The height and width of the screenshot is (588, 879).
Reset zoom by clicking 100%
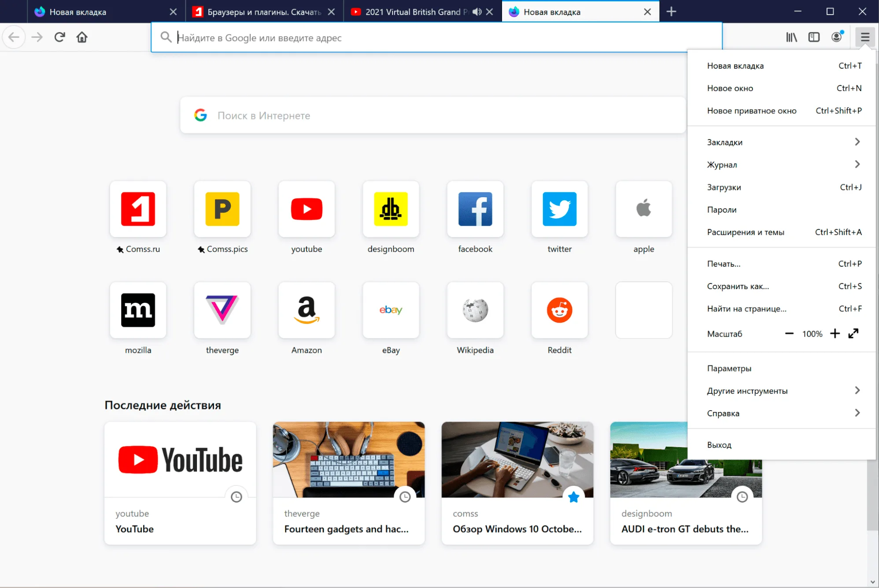pyautogui.click(x=812, y=334)
